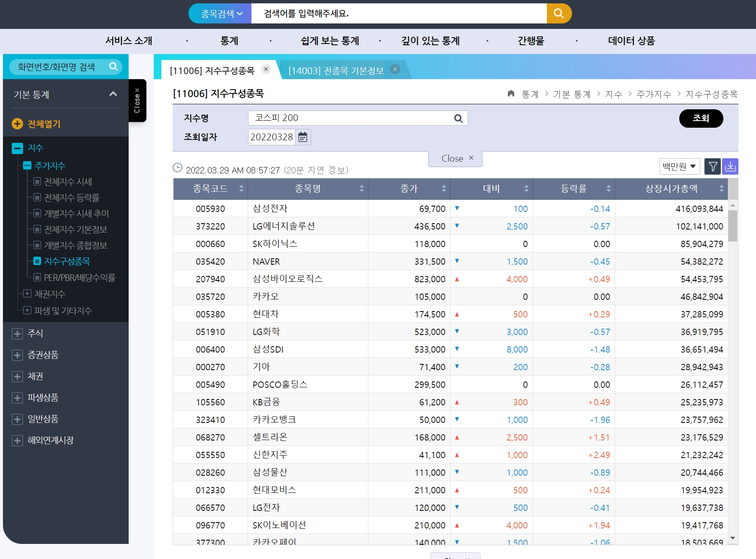
Task: Click the download icon
Action: pos(730,167)
